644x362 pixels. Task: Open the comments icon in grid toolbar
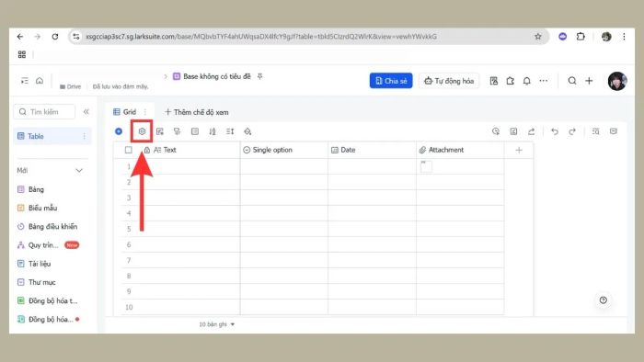[614, 131]
